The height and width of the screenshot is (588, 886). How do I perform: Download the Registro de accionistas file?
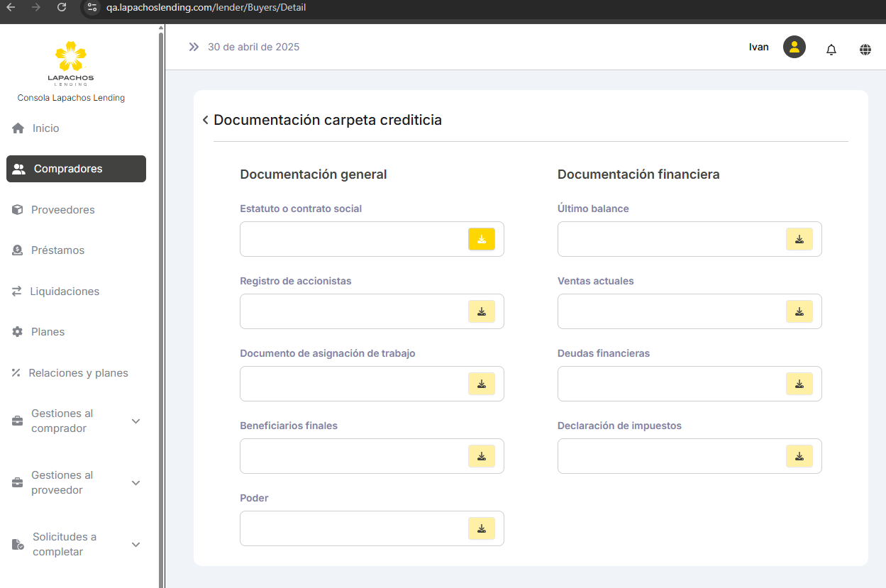click(x=481, y=311)
